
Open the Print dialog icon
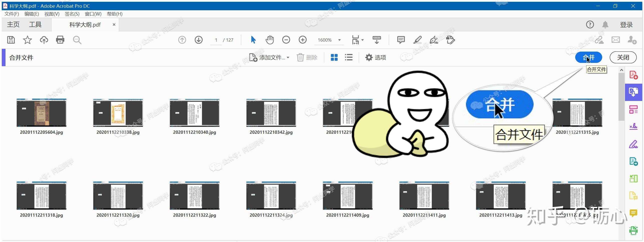click(60, 40)
